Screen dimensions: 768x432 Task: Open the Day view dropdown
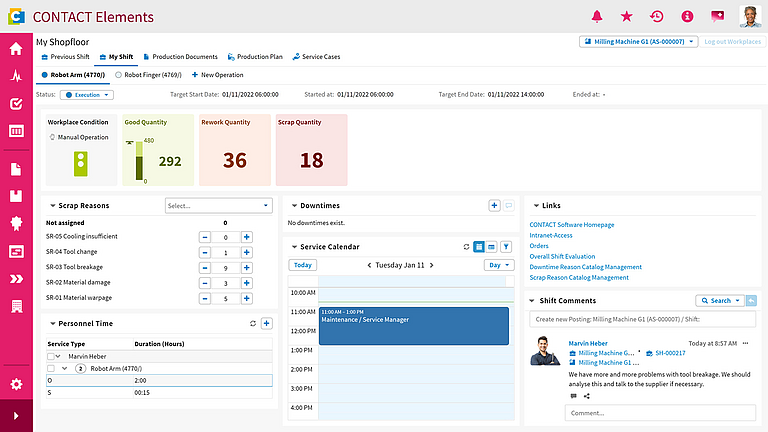(x=499, y=265)
